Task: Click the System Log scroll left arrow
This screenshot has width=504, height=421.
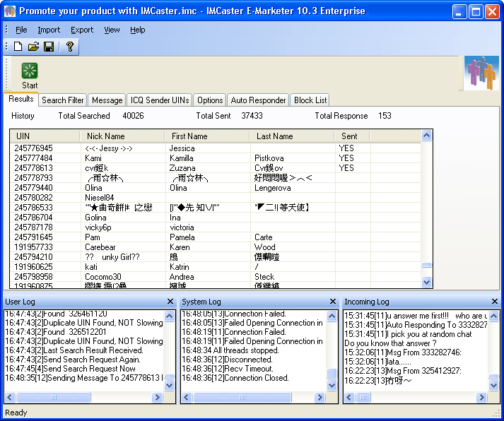Action: 187,397
